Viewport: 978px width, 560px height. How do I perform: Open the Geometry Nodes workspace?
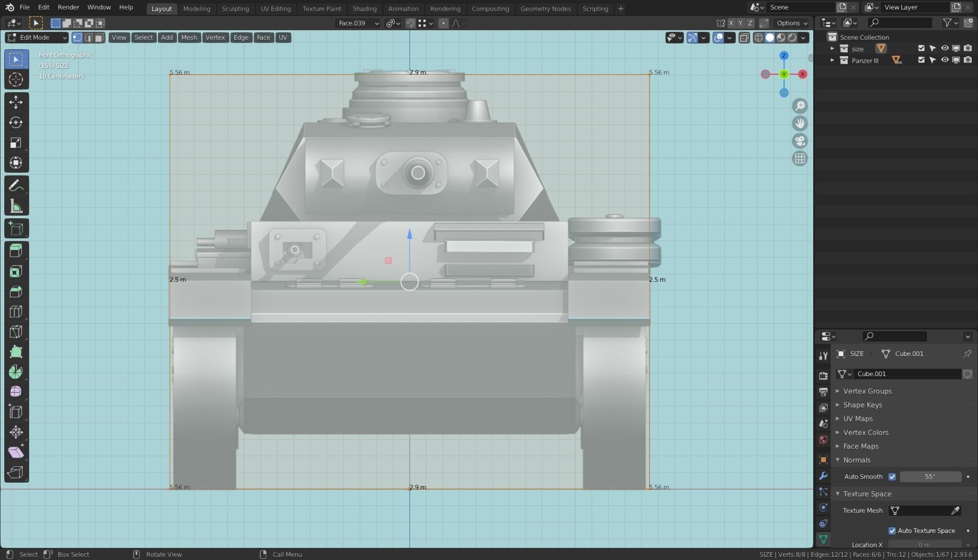(546, 8)
